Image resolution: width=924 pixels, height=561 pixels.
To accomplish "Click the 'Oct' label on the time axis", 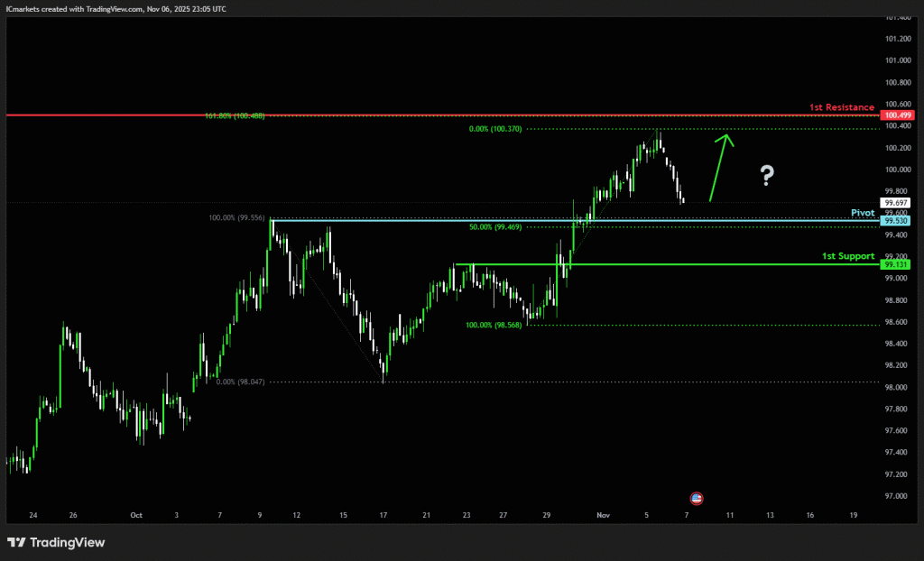I will pyautogui.click(x=136, y=515).
